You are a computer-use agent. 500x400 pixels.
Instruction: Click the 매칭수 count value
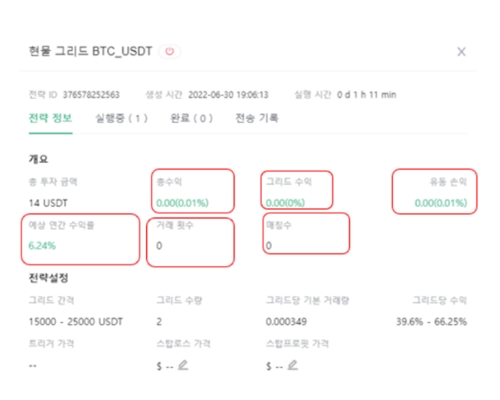(269, 246)
